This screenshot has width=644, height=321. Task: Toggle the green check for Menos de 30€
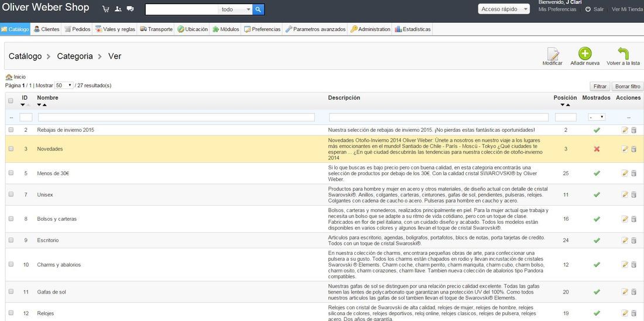(x=597, y=173)
